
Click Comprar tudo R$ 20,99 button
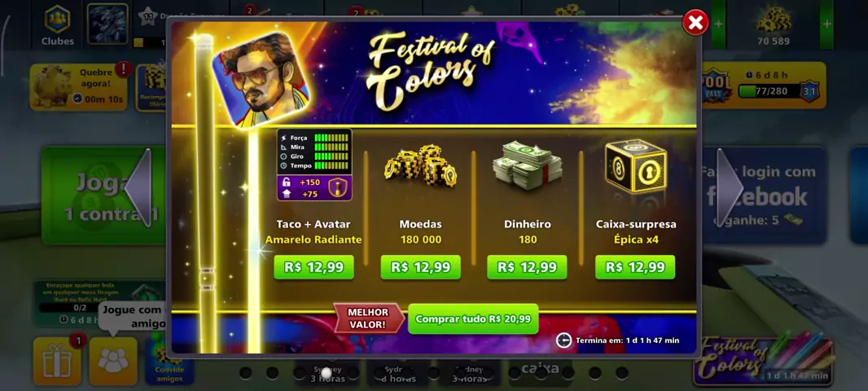[473, 319]
